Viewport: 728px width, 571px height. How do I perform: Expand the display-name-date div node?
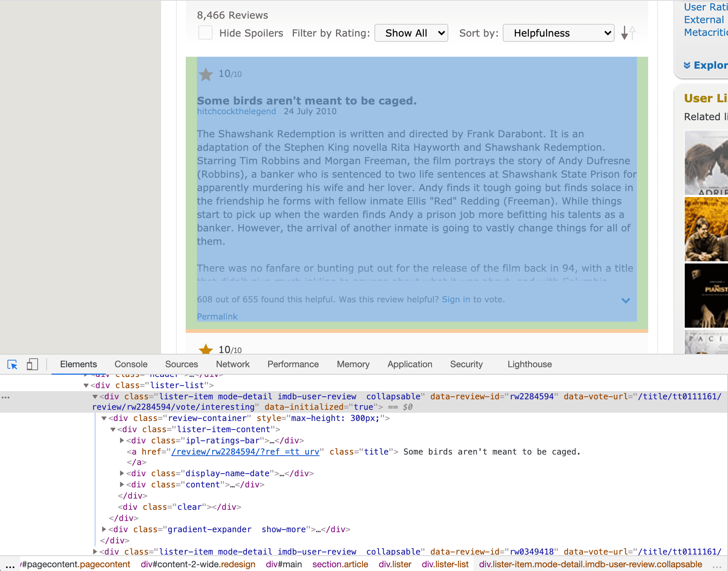122,474
